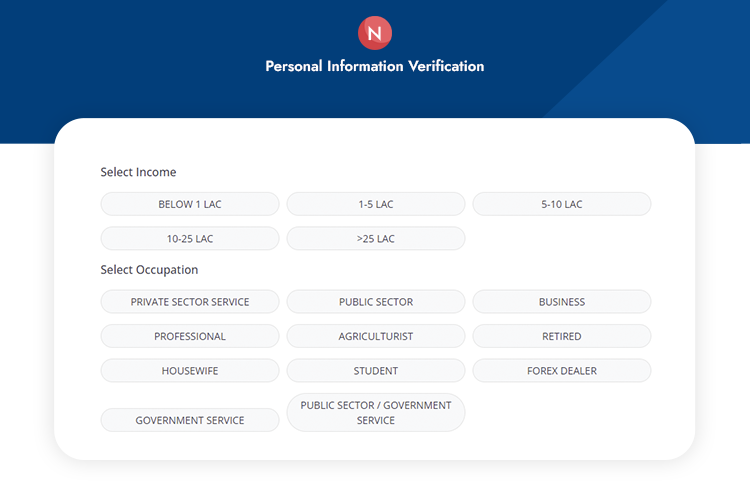Select the BELOW 1 LAC income option
The height and width of the screenshot is (500, 750).
tap(190, 204)
